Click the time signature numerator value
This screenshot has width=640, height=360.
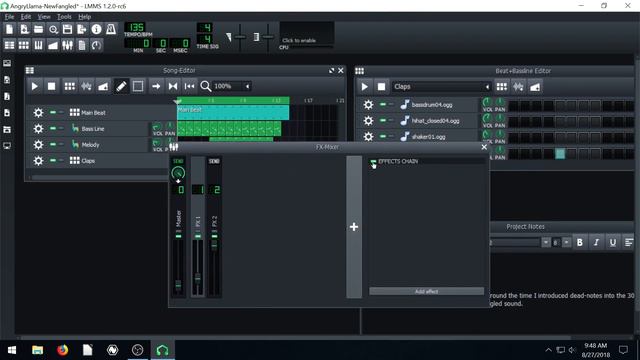coord(205,27)
